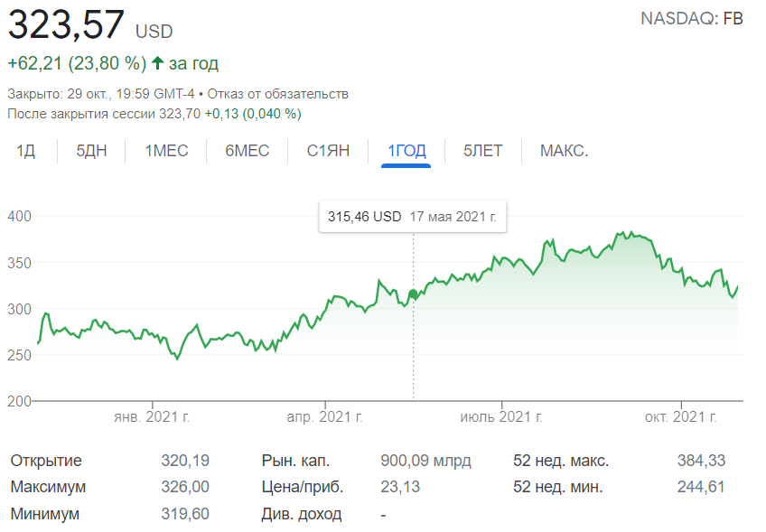Viewport: 766px width, 532px height.
Task: Click the 323,57 main price figure
Action: (66, 24)
